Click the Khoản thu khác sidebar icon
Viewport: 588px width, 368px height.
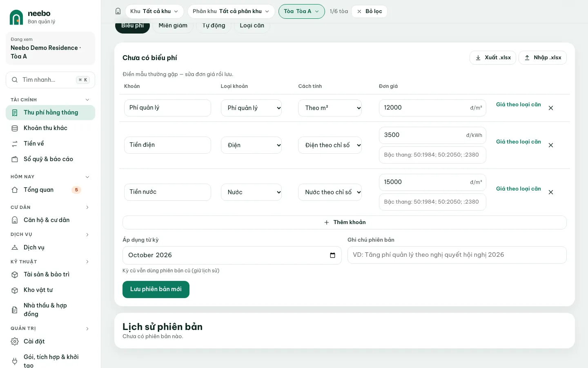[x=15, y=128]
